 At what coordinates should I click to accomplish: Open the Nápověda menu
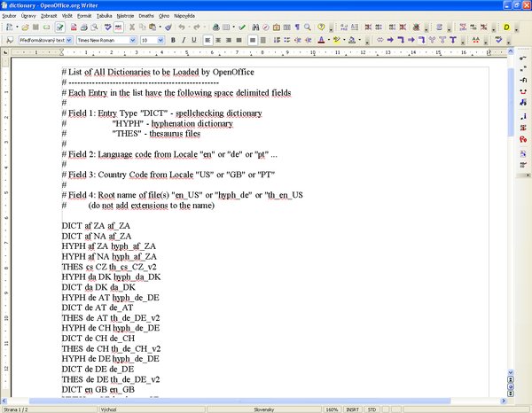pyautogui.click(x=184, y=16)
